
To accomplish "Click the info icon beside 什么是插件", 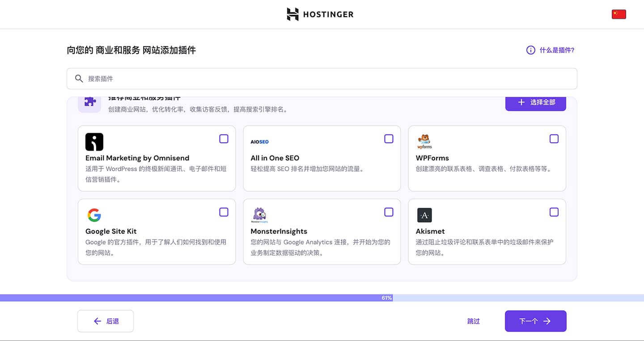I will pos(530,50).
